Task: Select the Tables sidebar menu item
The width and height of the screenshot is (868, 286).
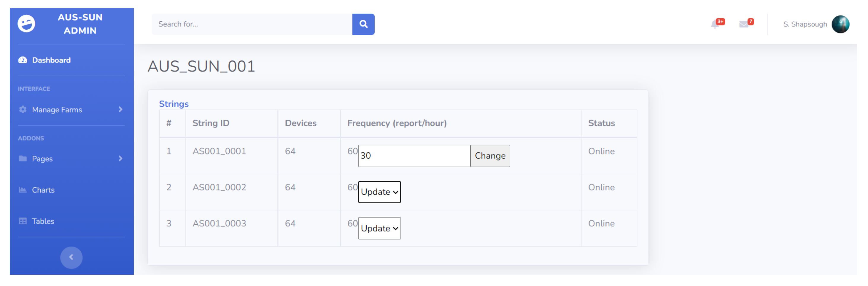Action: click(x=43, y=221)
